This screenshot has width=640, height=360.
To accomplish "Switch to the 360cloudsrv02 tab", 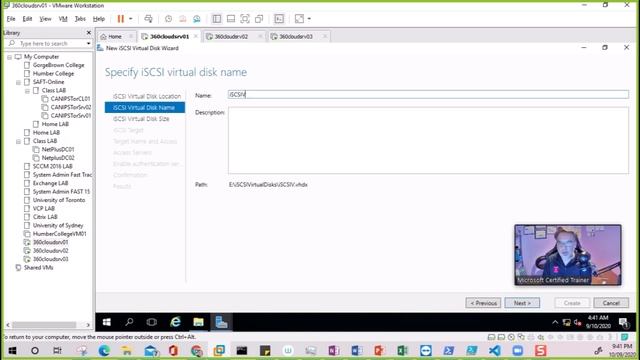I will coord(231,36).
